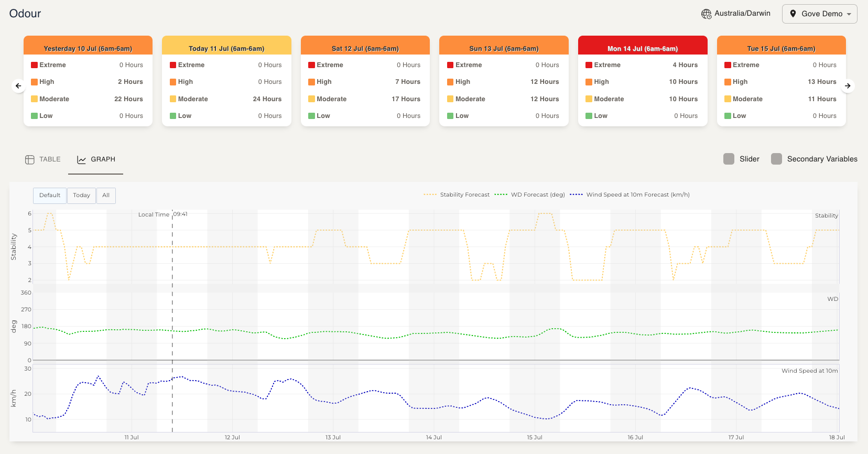Screen dimensions: 868x454
Task: Switch to the TABLE tab
Action: (44, 159)
